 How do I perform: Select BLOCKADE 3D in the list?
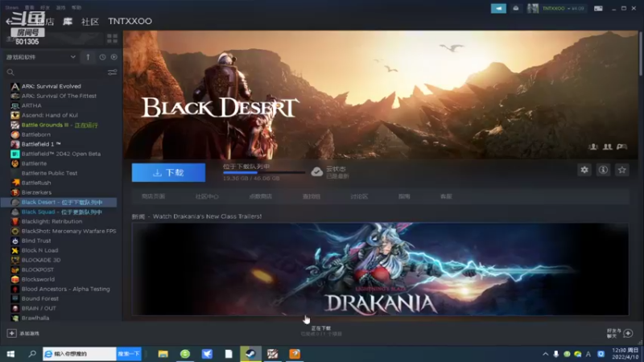pyautogui.click(x=41, y=260)
